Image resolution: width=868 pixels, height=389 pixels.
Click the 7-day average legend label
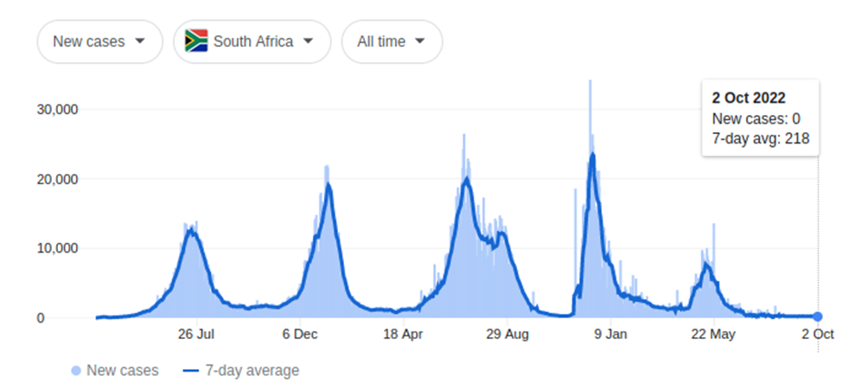[x=252, y=371]
